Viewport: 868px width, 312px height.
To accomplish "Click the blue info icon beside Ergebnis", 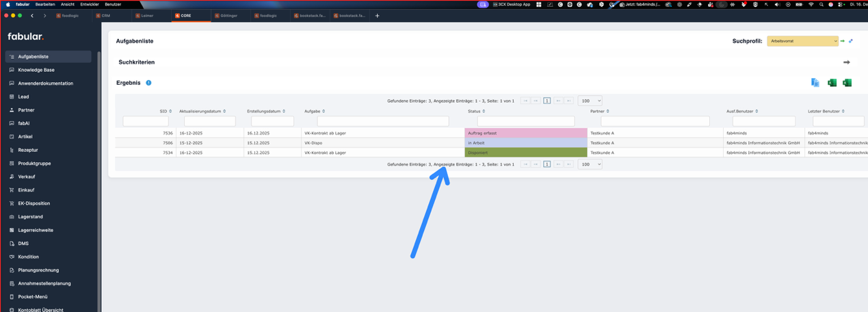I will [x=148, y=83].
